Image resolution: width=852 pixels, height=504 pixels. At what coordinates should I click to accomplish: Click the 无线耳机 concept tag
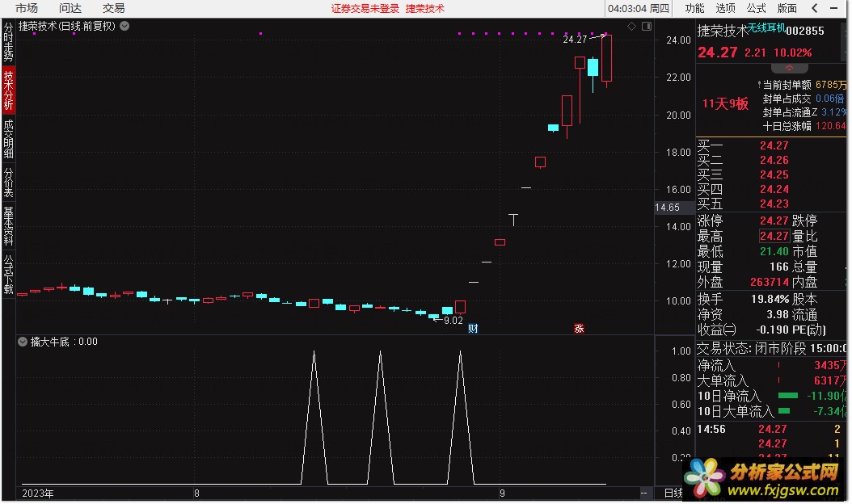(766, 27)
